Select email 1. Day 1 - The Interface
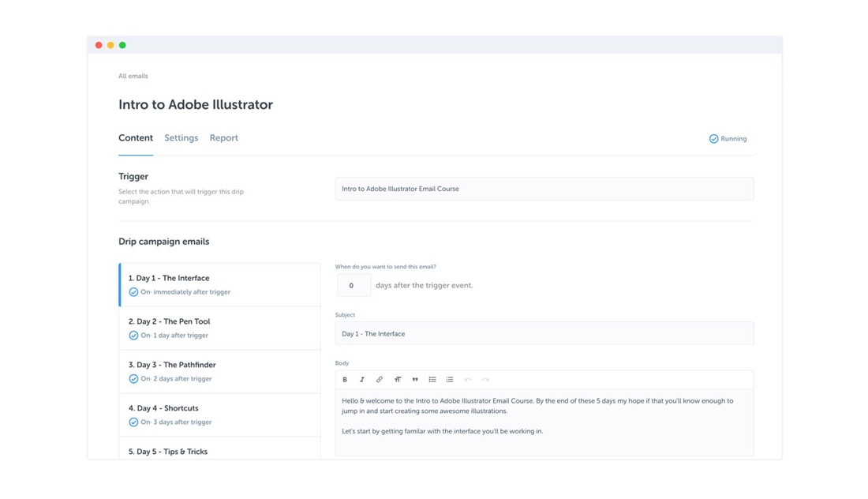The image size is (868, 499). pyautogui.click(x=220, y=285)
